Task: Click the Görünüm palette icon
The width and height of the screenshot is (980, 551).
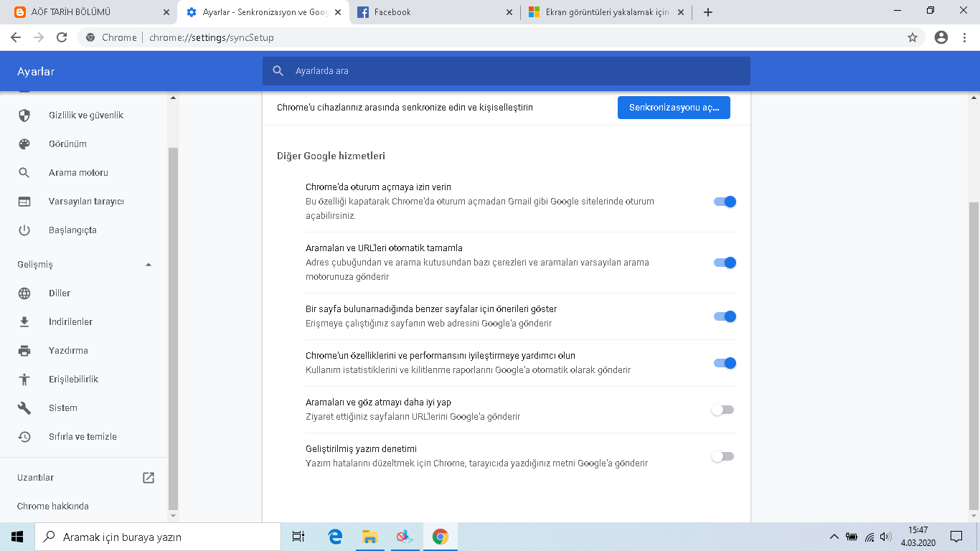Action: click(x=24, y=144)
